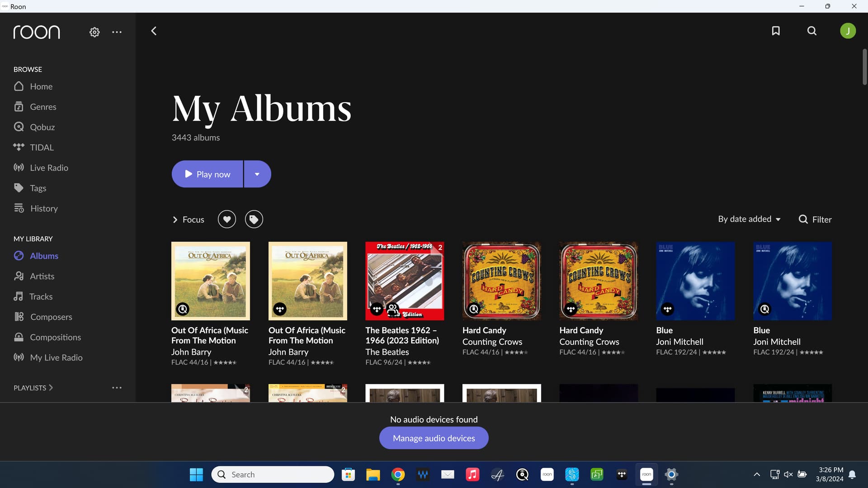Open Genres from Browse menu
Screen dimensions: 868x488
point(43,107)
